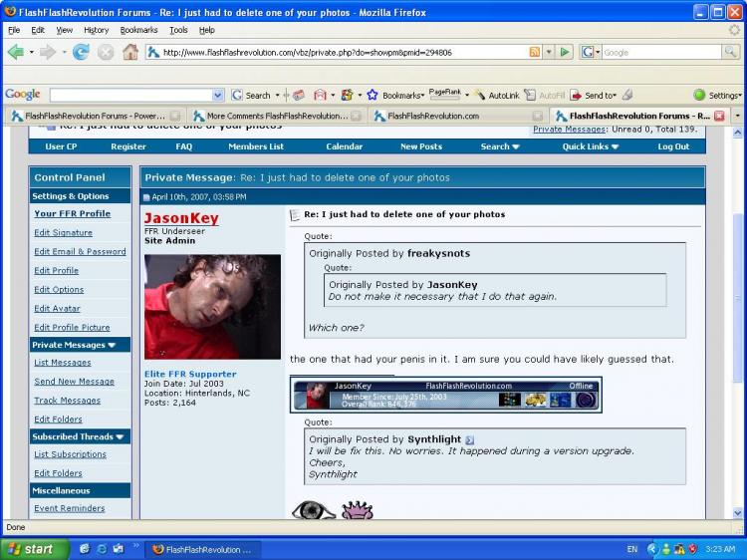Click the Edit Signature link
Viewport: 747px width, 560px height.
63,233
